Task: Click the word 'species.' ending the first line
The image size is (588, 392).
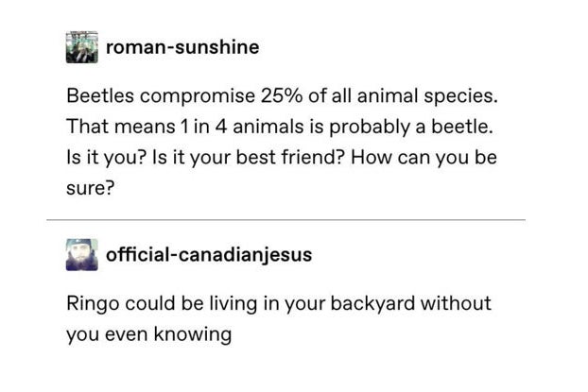Action: (461, 96)
